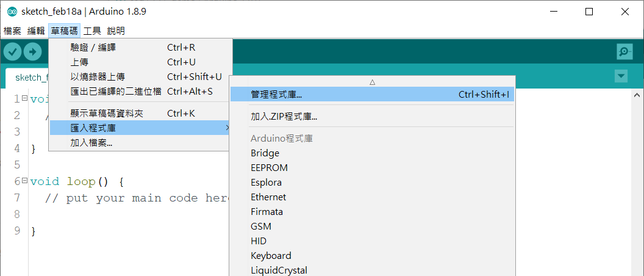The width and height of the screenshot is (644, 276).
Task: Select the LiquidCrystal library
Action: click(372, 271)
